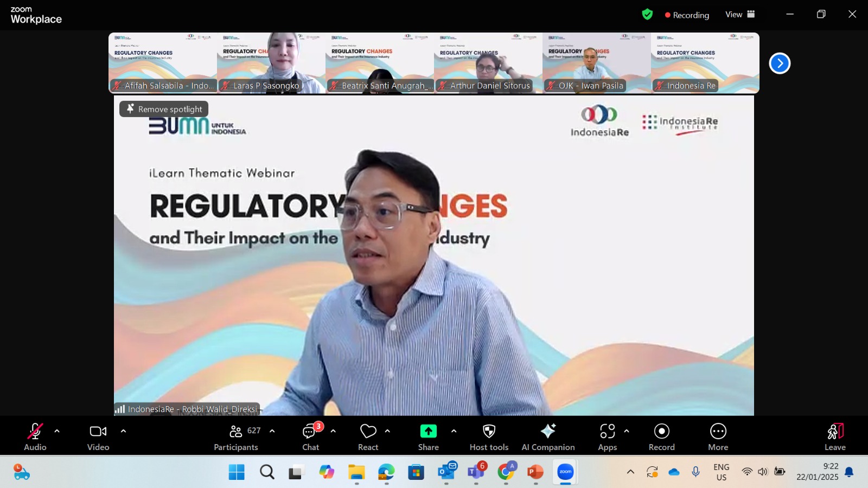Viewport: 868px width, 488px height.
Task: Select Beatrix Santi Anugrah video thumbnail
Action: (x=380, y=63)
